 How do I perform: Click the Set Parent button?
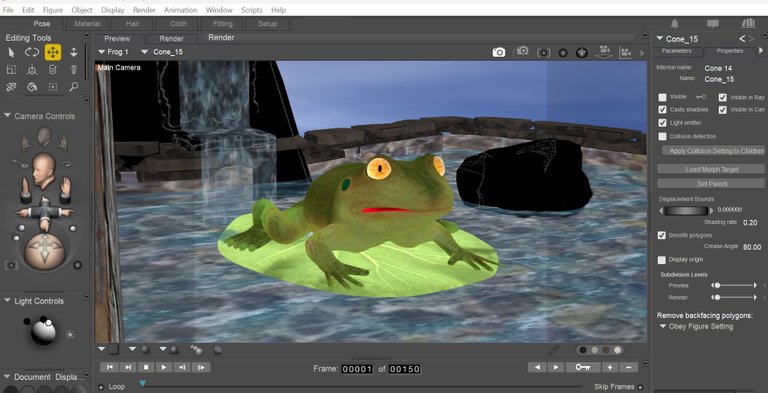pyautogui.click(x=711, y=184)
